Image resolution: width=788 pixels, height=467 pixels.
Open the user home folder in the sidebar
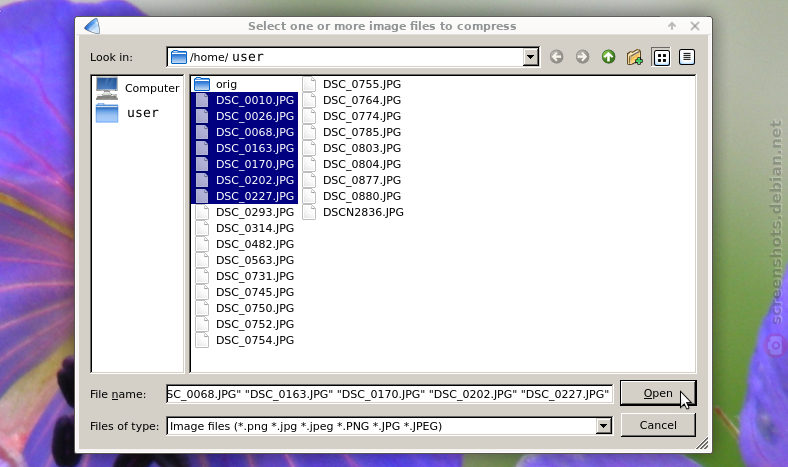click(127, 113)
